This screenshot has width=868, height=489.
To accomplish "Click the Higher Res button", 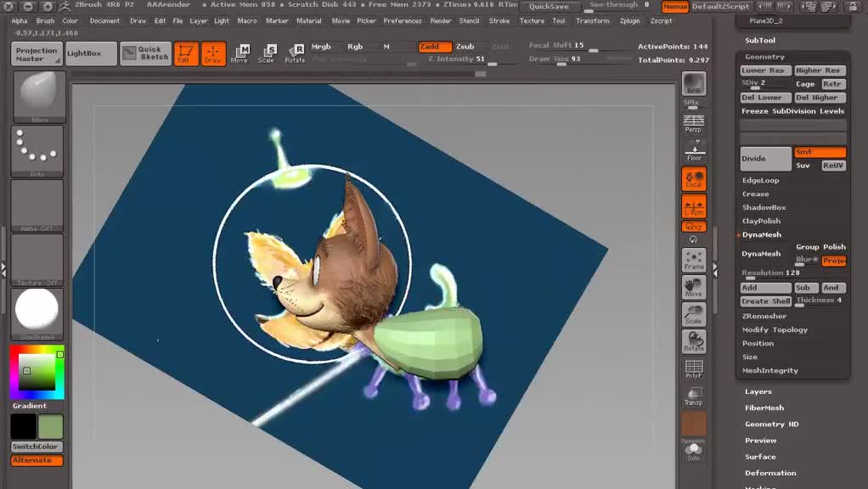I will 820,70.
